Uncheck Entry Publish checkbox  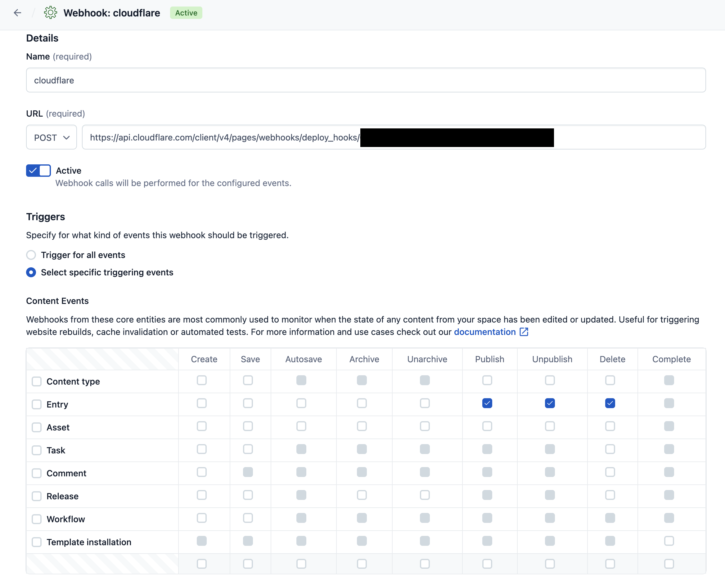487,403
